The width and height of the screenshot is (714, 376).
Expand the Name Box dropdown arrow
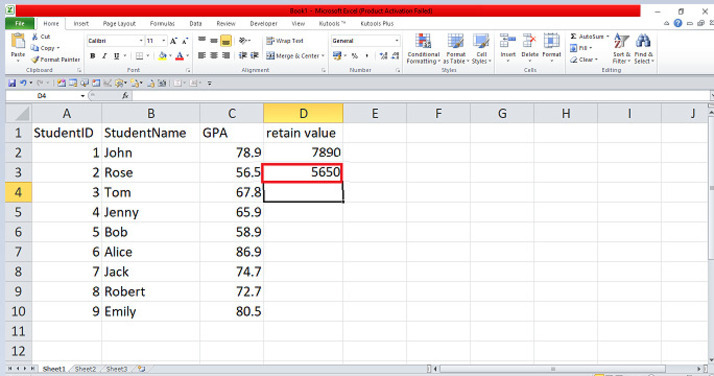tap(82, 96)
